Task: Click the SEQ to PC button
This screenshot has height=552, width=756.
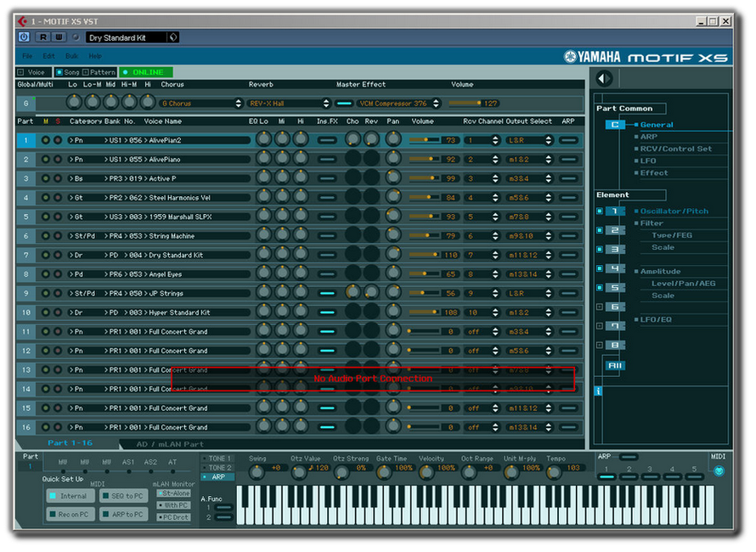Action: pyautogui.click(x=123, y=496)
